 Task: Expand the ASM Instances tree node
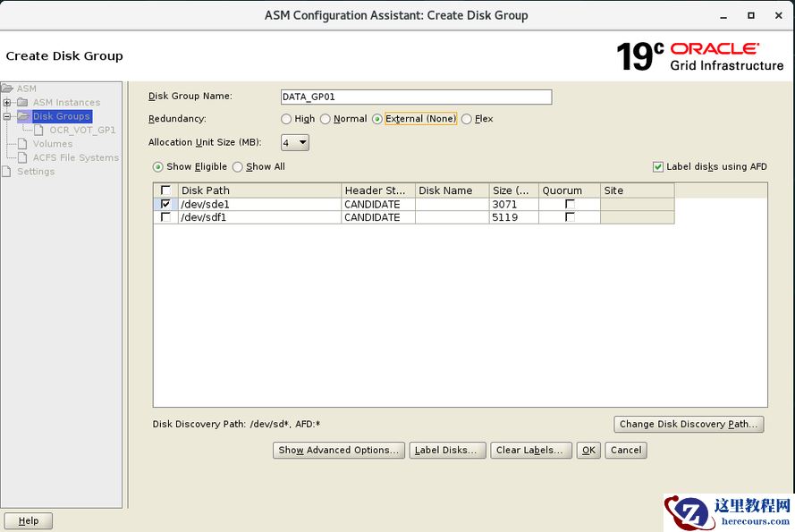tap(7, 103)
